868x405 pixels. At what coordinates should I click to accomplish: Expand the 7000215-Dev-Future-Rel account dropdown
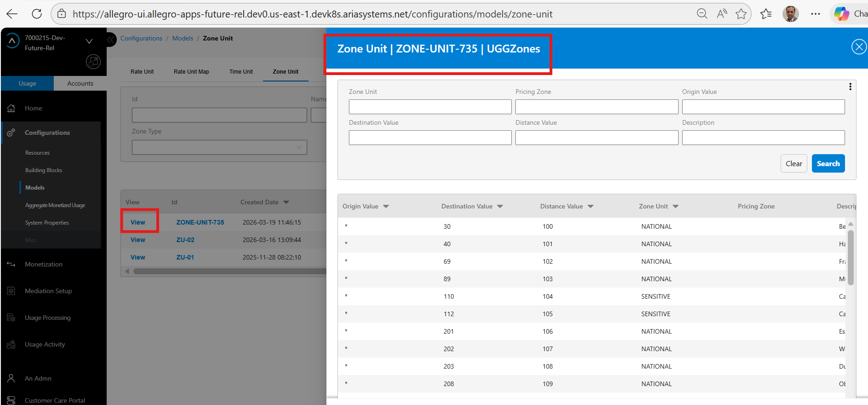(x=89, y=41)
